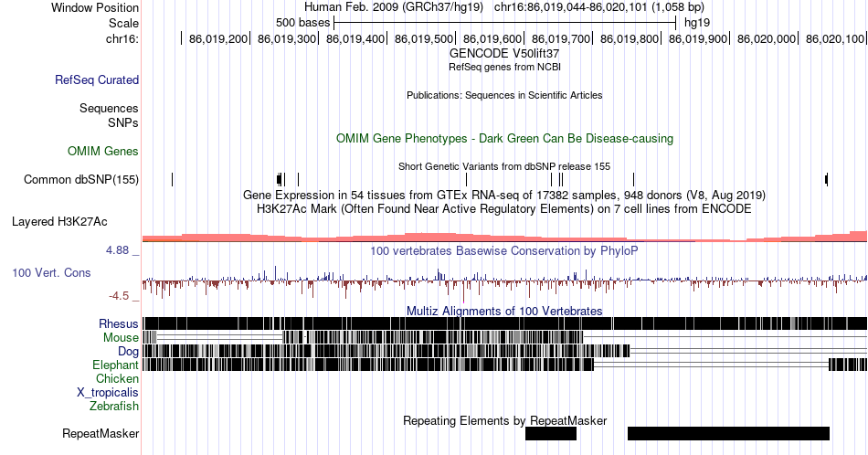Click the leftmost dbSNP variant marker
Image resolution: width=868 pixels, height=455 pixels.
coord(172,179)
